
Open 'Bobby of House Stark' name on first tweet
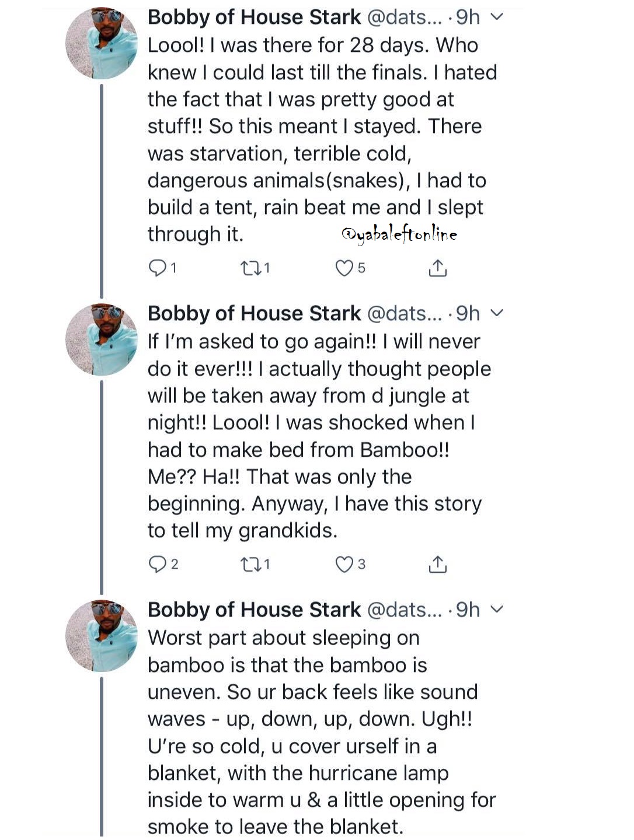tap(254, 17)
